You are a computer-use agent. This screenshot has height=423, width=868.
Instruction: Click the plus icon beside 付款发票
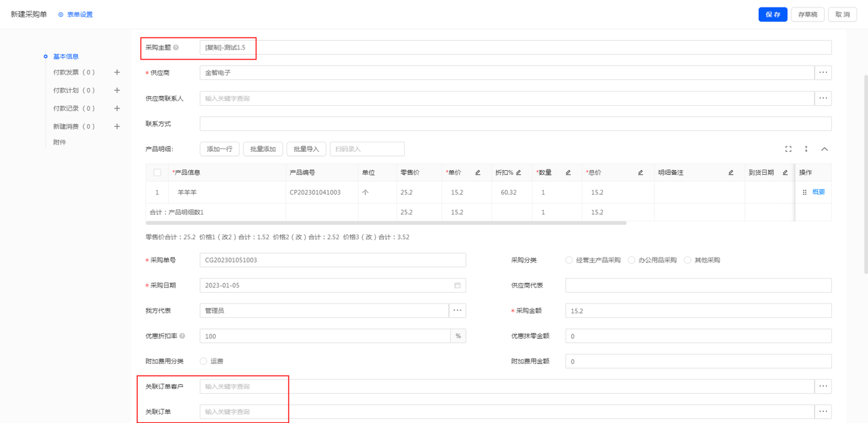point(117,72)
